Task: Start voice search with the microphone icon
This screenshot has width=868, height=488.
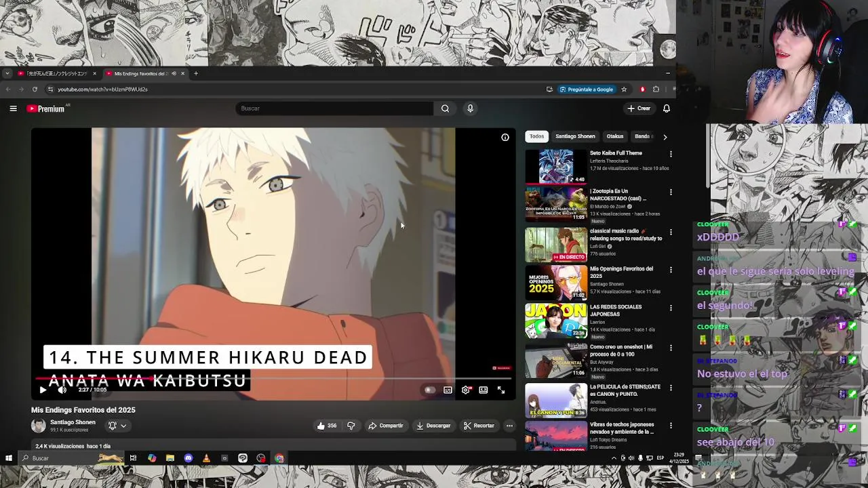Action: pos(470,108)
